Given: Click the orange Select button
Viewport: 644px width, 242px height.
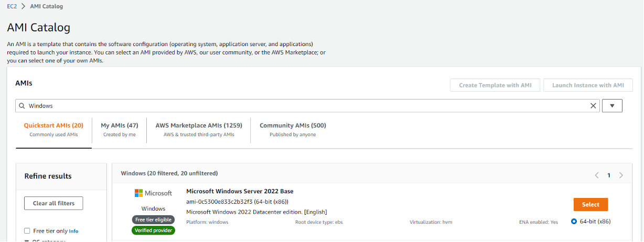Looking at the screenshot, I should pyautogui.click(x=591, y=205).
